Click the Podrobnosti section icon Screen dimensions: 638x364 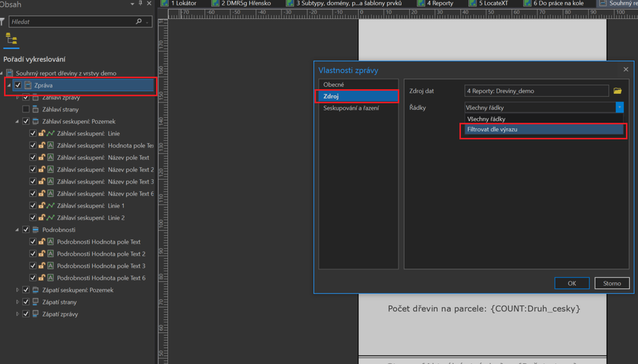click(x=35, y=230)
